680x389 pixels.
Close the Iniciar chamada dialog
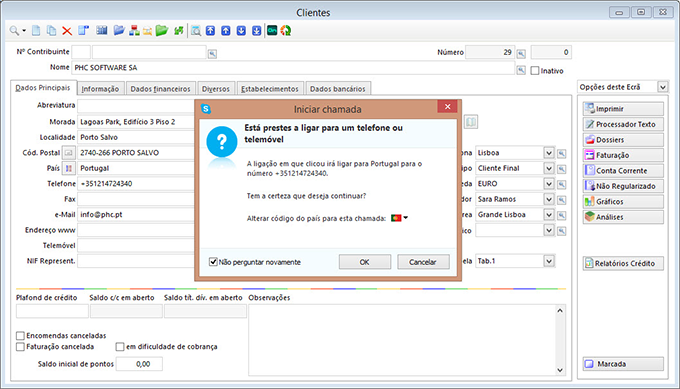coord(448,107)
